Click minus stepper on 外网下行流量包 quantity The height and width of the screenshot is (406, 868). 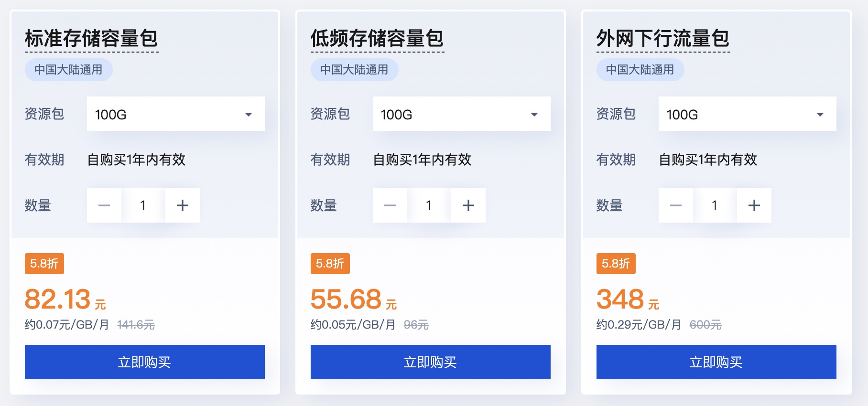click(x=675, y=205)
